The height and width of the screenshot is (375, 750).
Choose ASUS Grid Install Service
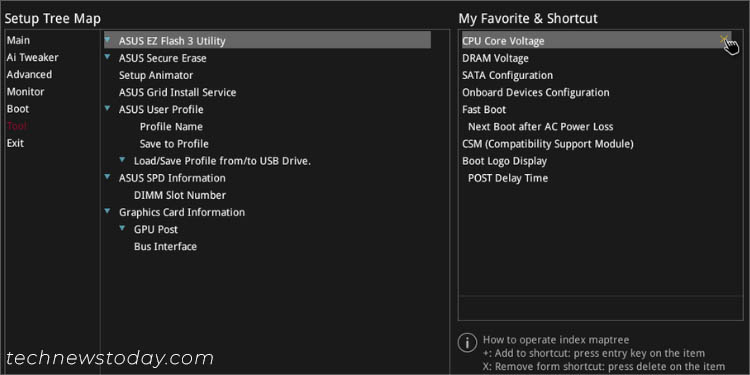coord(177,92)
